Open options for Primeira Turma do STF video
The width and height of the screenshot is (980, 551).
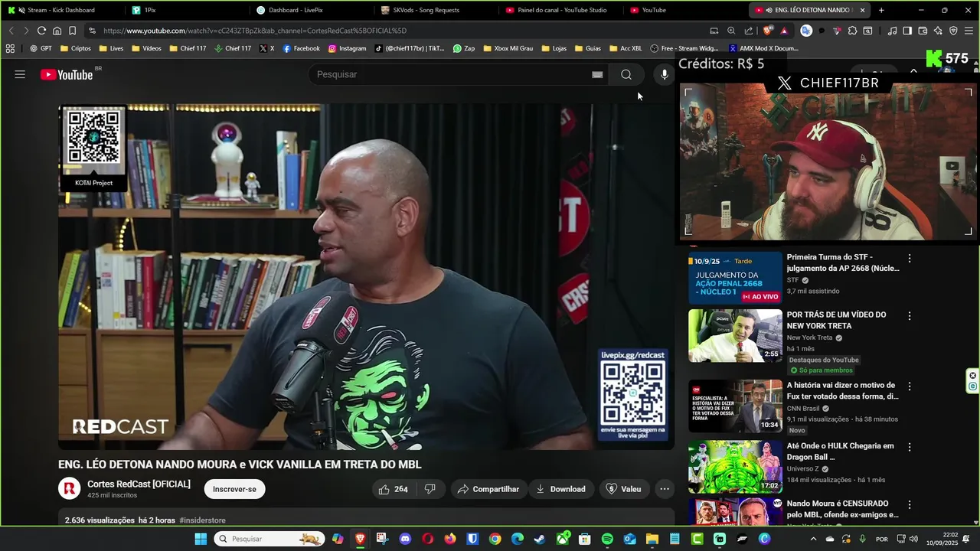(x=910, y=259)
